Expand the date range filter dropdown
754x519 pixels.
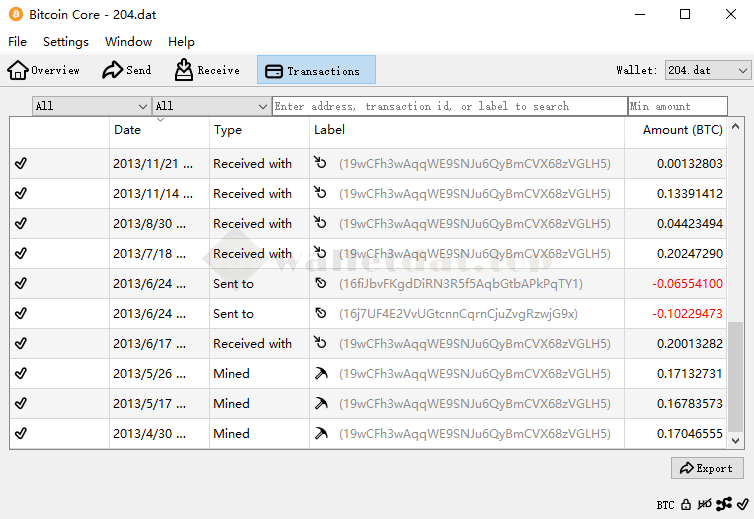91,106
